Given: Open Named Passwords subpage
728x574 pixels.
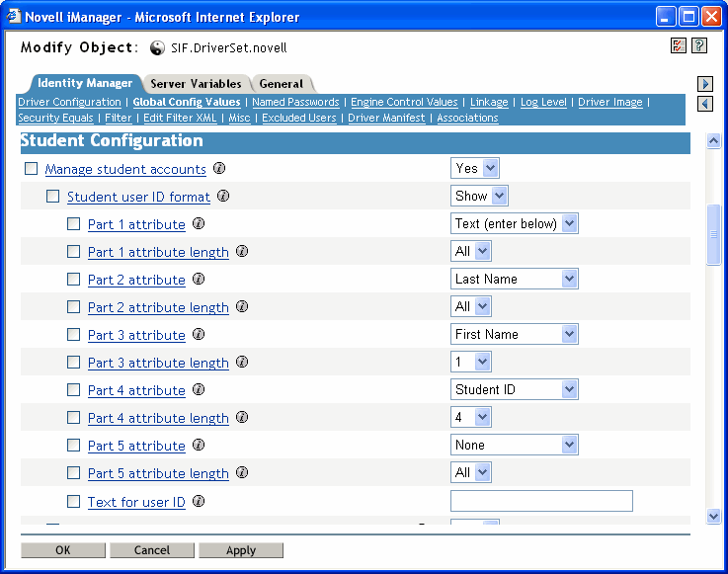Looking at the screenshot, I should tap(295, 102).
